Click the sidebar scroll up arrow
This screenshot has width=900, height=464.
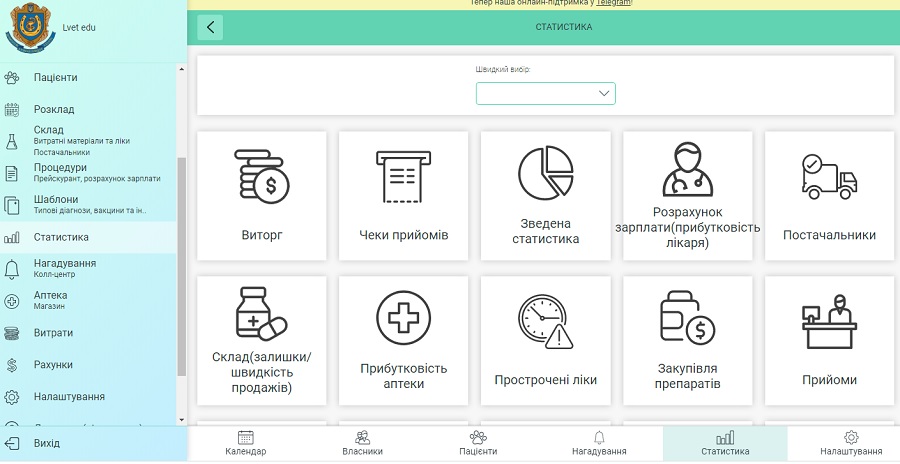pyautogui.click(x=182, y=69)
